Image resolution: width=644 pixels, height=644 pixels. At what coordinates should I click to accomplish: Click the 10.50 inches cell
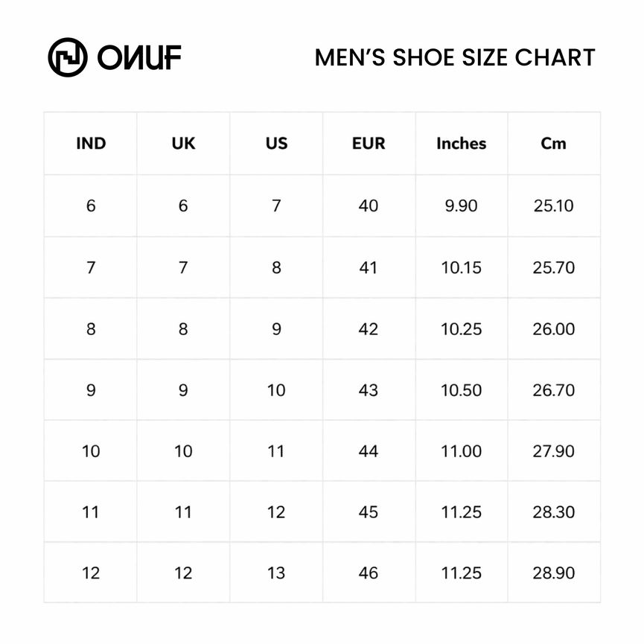coord(461,390)
